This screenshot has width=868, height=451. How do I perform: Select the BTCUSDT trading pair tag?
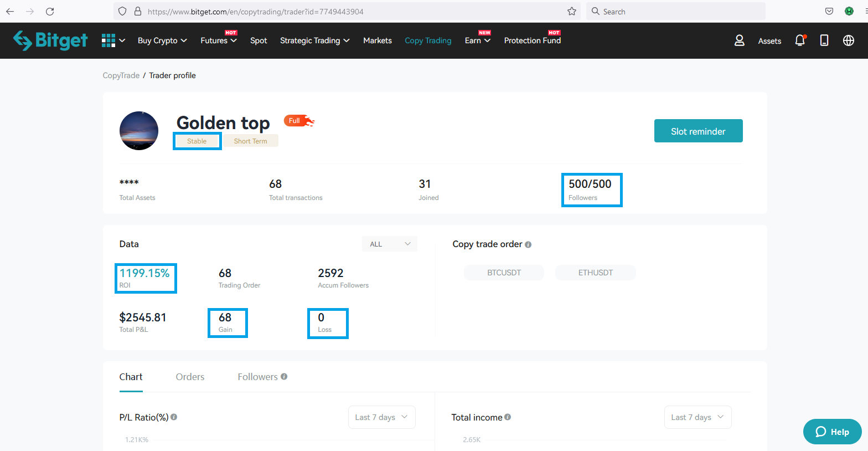(x=504, y=273)
